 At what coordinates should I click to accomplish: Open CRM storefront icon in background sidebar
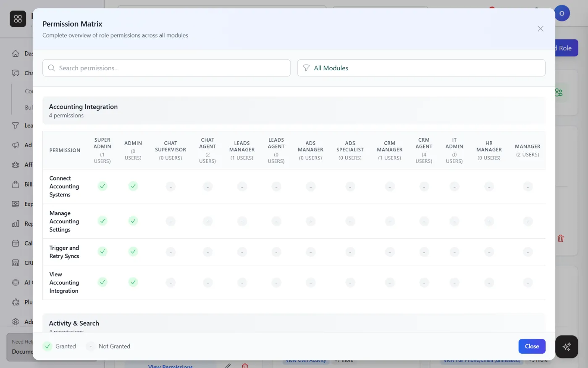click(16, 263)
